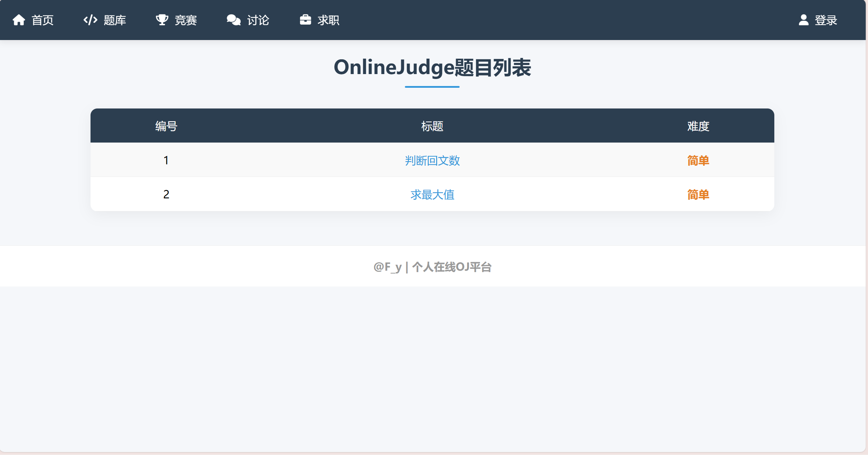Click 简单 difficulty tag in row 1
This screenshot has height=455, width=868.
698,160
